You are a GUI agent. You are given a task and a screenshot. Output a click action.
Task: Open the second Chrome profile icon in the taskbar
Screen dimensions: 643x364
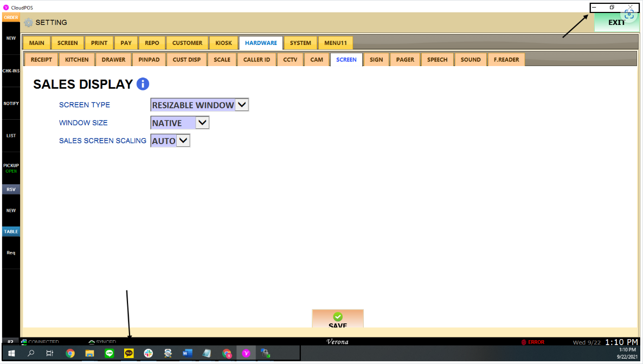pyautogui.click(x=227, y=353)
